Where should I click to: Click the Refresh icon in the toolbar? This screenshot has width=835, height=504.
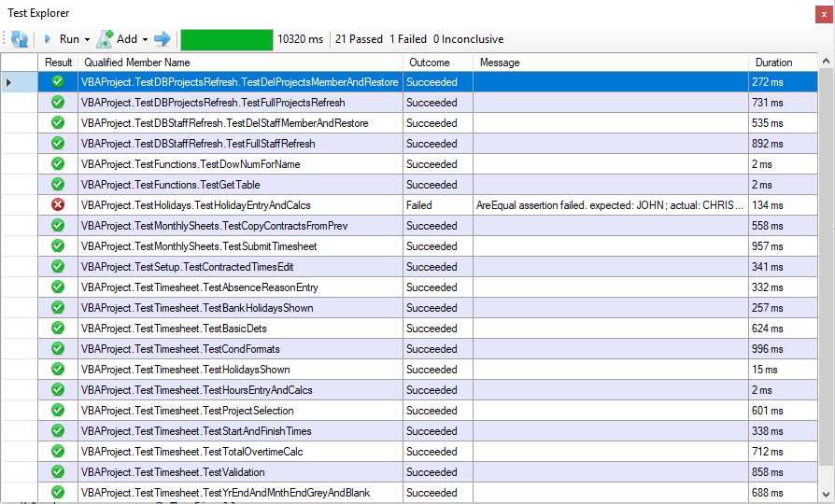pyautogui.click(x=20, y=39)
